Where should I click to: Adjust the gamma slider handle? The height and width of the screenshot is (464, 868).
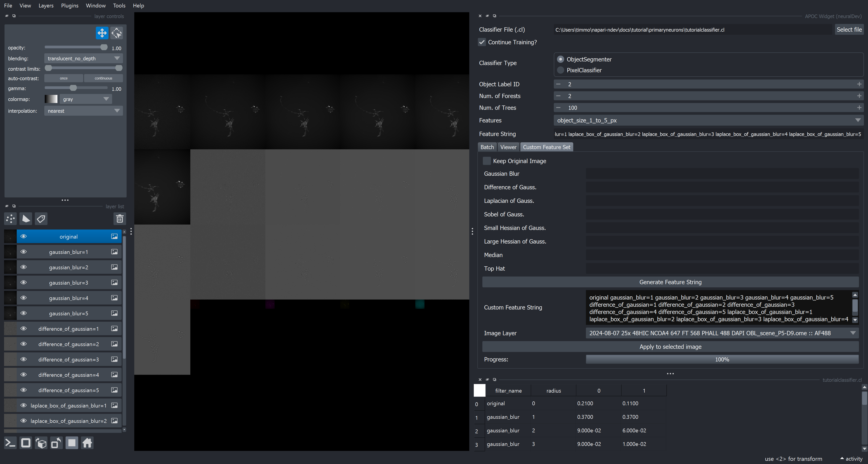[73, 88]
